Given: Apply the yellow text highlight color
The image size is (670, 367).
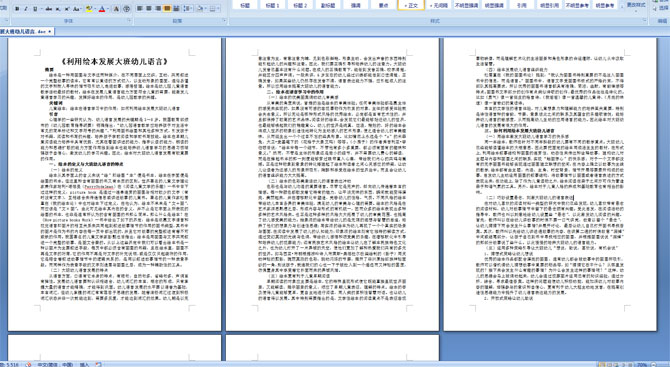Looking at the screenshot, I should (x=89, y=9).
